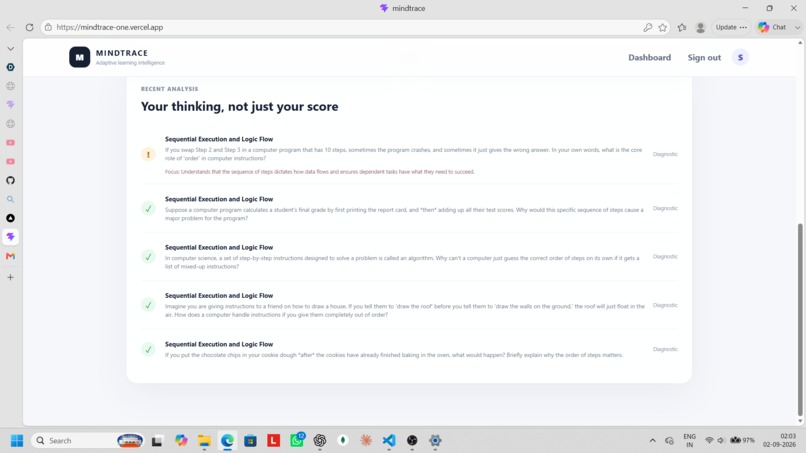
Task: Switch to the blue hexagon D tab
Action: point(10,67)
